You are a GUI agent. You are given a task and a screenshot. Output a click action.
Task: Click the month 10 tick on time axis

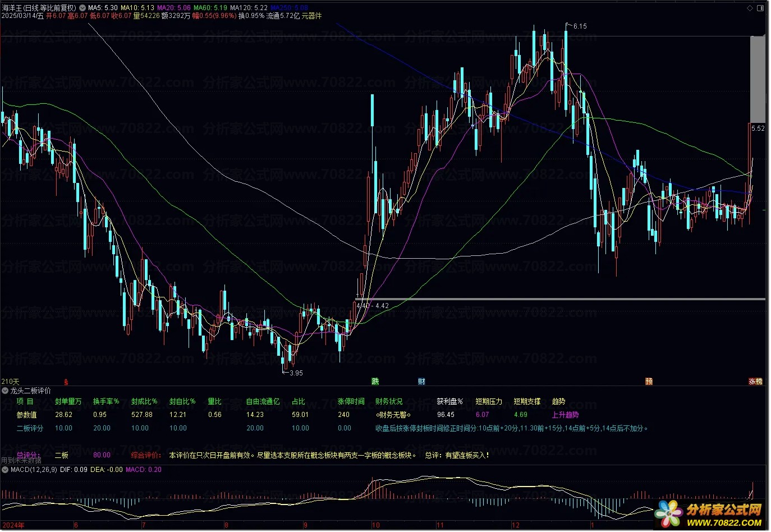(375, 526)
